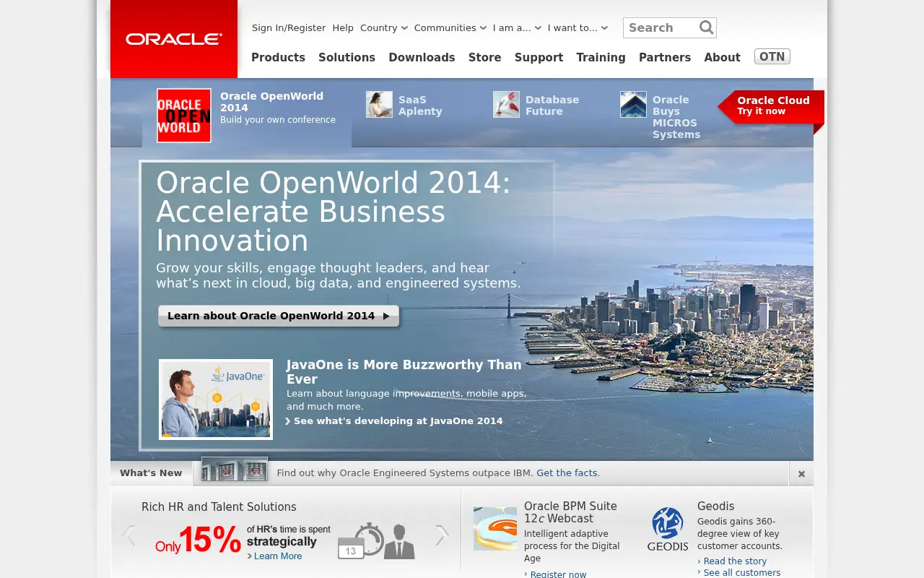
Task: Click Learn about Oracle OpenWorld 2014 button
Action: click(279, 316)
